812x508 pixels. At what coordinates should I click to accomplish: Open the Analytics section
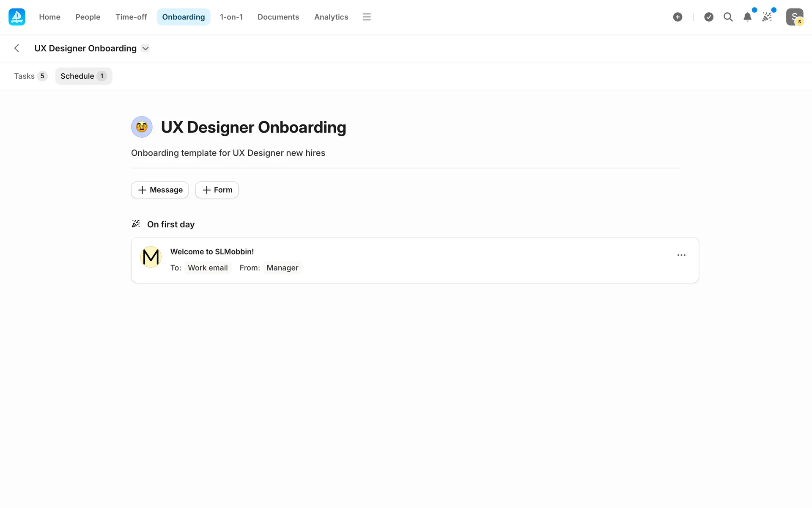(x=331, y=17)
